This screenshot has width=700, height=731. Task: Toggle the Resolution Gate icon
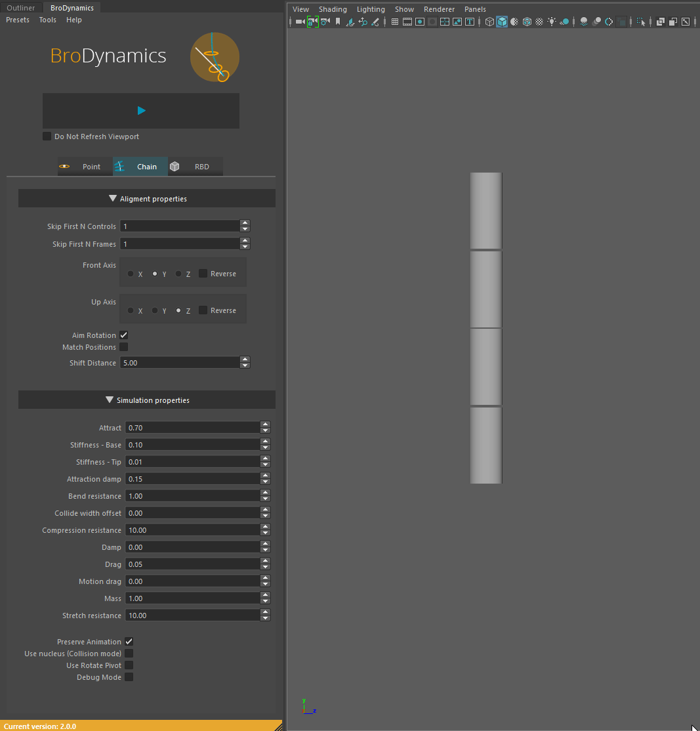tap(420, 22)
